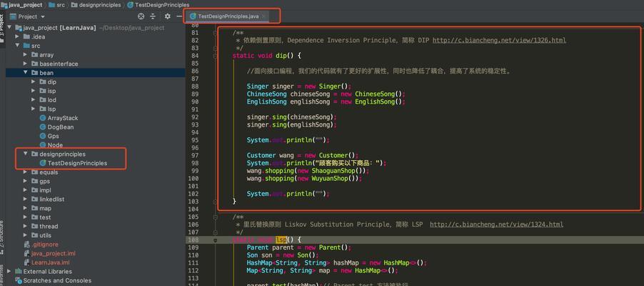
Task: Expand the .idea folder arrow
Action: click(x=17, y=36)
